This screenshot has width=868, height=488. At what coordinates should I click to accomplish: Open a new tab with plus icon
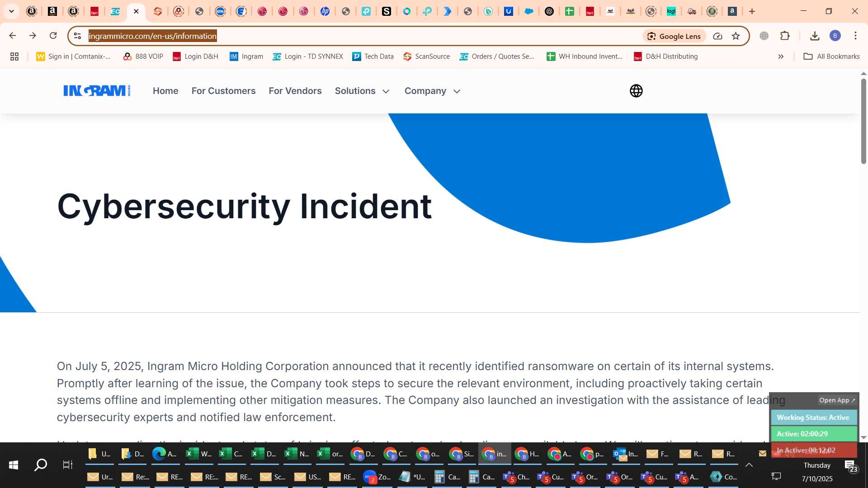pyautogui.click(x=752, y=11)
